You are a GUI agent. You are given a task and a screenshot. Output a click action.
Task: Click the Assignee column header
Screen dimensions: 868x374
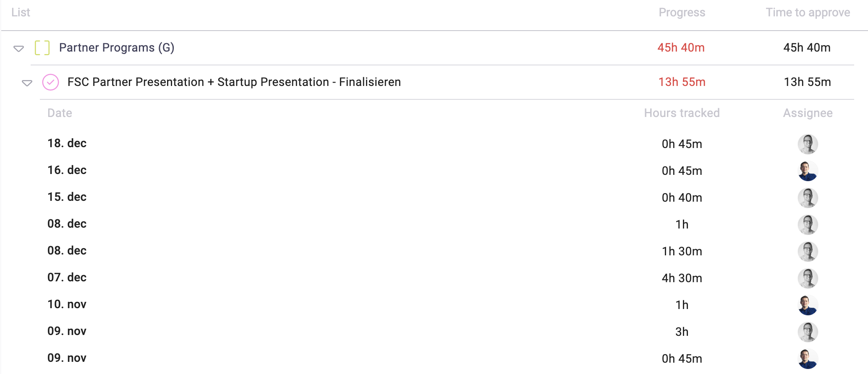(x=808, y=113)
